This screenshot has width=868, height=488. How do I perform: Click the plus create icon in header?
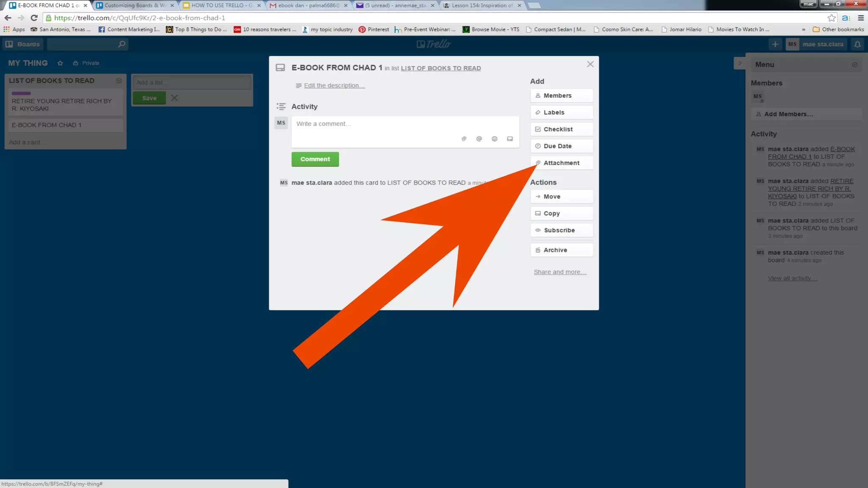tap(775, 44)
